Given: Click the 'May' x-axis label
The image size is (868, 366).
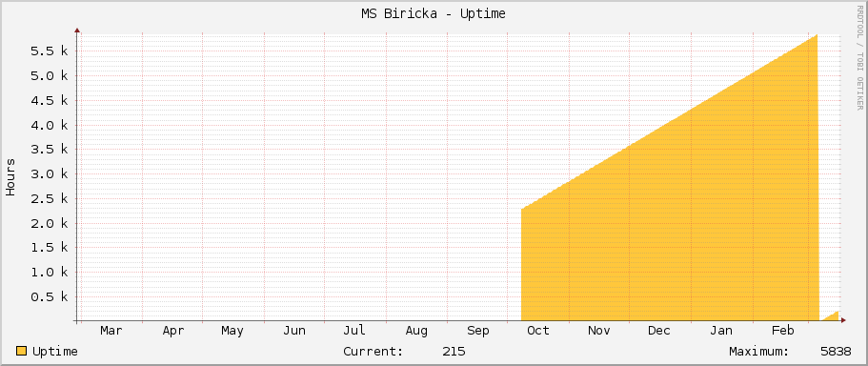Looking at the screenshot, I should point(232,331).
